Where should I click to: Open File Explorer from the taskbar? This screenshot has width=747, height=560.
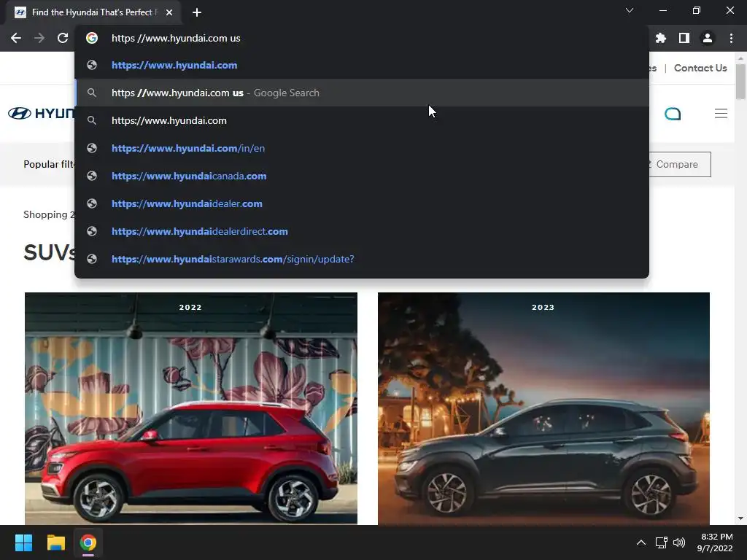(55, 542)
